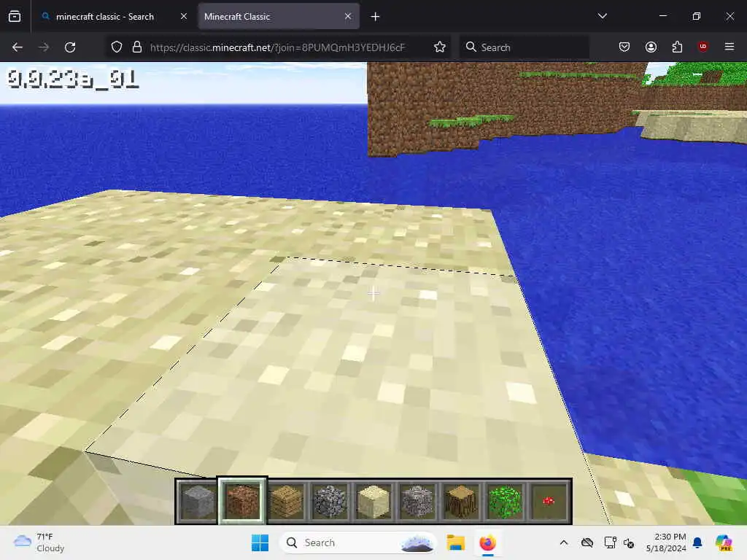Screen dimensions: 747x560
Task: Open a new browser tab
Action: [x=376, y=17]
